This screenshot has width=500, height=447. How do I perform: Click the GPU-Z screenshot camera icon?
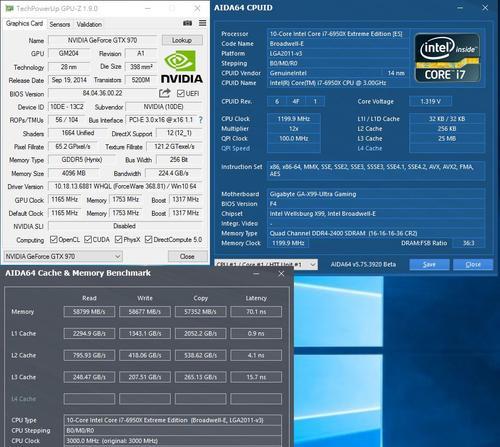(187, 23)
